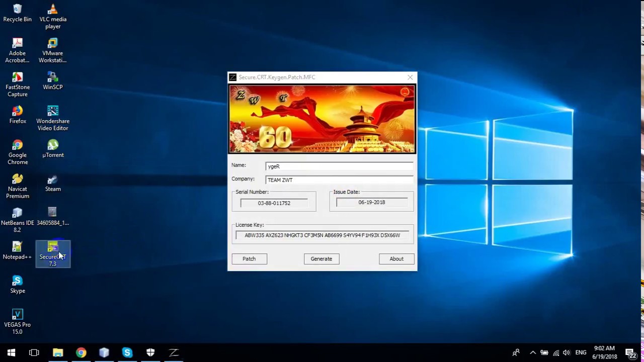Image resolution: width=644 pixels, height=362 pixels.
Task: Open Firefox desktop shortcut
Action: point(17,115)
